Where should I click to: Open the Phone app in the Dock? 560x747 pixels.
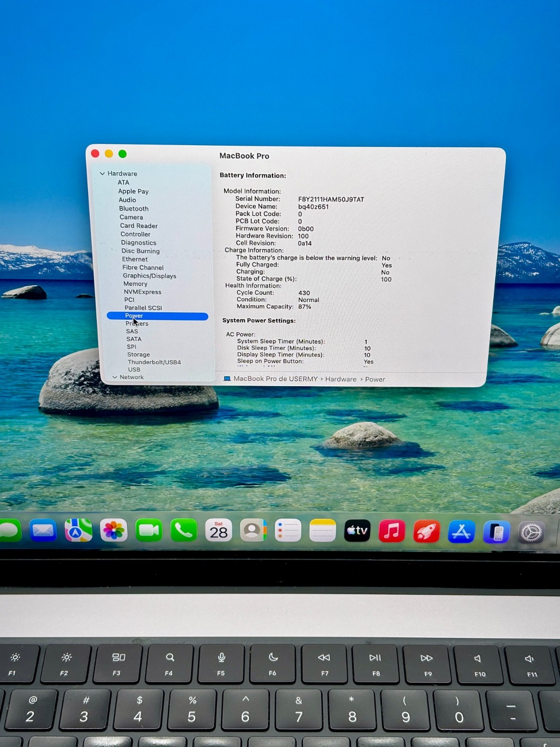[184, 531]
